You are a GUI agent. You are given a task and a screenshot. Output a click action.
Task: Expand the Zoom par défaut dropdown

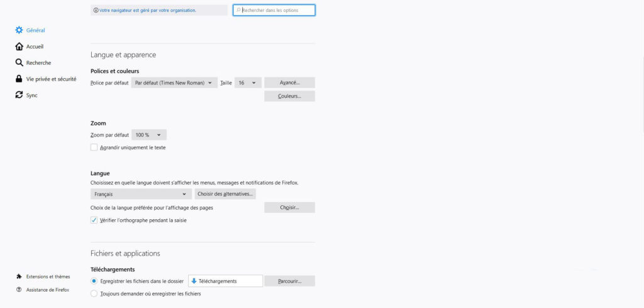150,135
